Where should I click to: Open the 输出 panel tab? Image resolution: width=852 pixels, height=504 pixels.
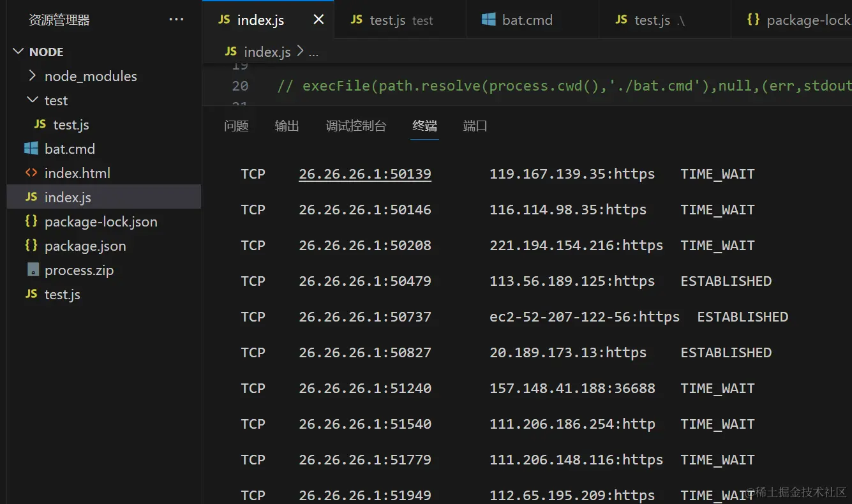tap(287, 126)
